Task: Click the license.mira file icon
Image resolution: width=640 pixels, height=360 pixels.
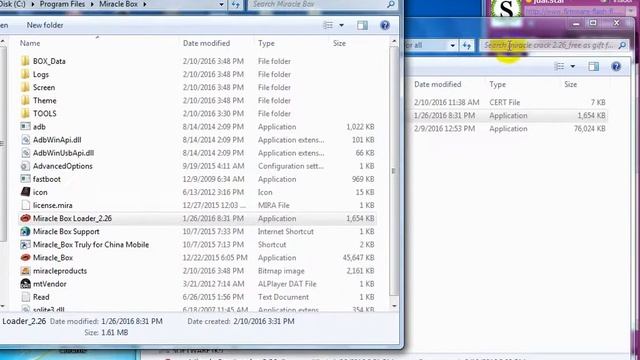Action: 25,205
